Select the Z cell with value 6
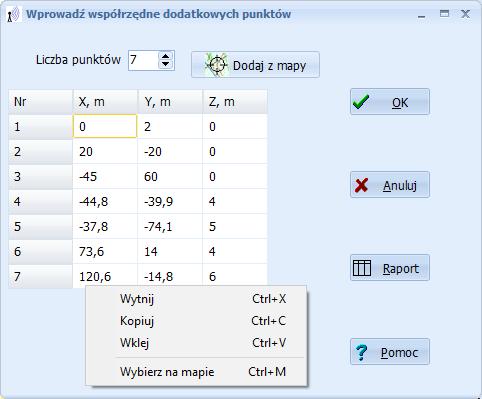482x399 pixels. (235, 276)
